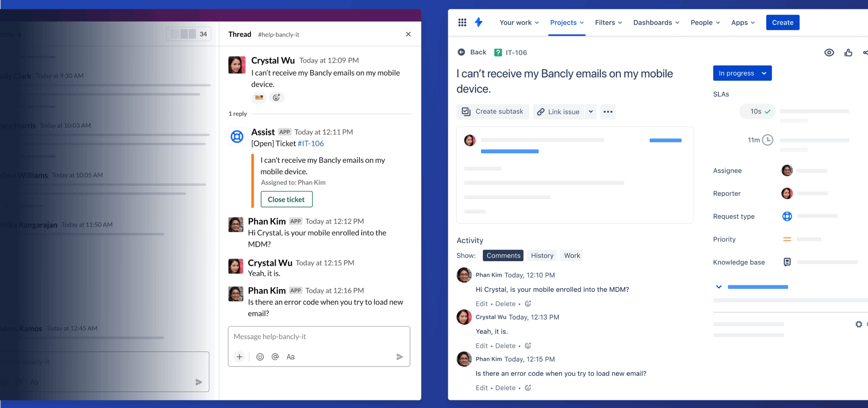Toggle the watch eye icon on the issue
Viewport: 868px width, 408px height.
829,53
